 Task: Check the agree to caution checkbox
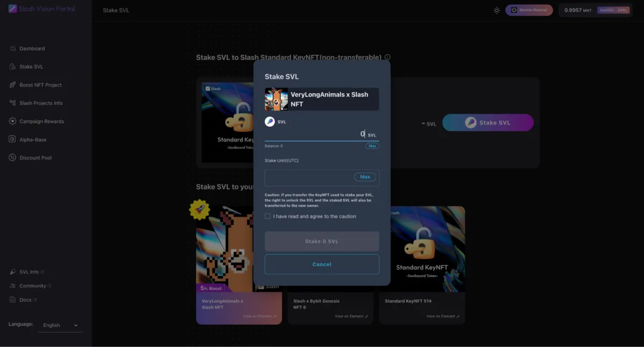268,216
